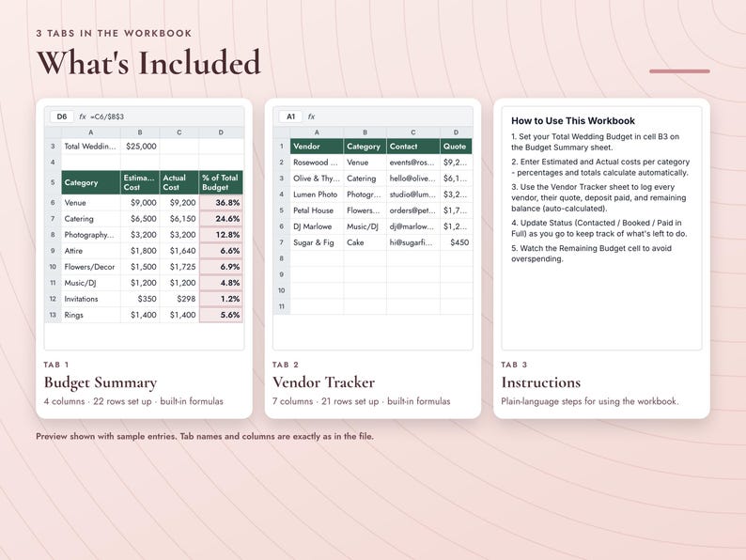Select the DJ Marlowe vendor cell
The image size is (746, 560).
point(317,226)
